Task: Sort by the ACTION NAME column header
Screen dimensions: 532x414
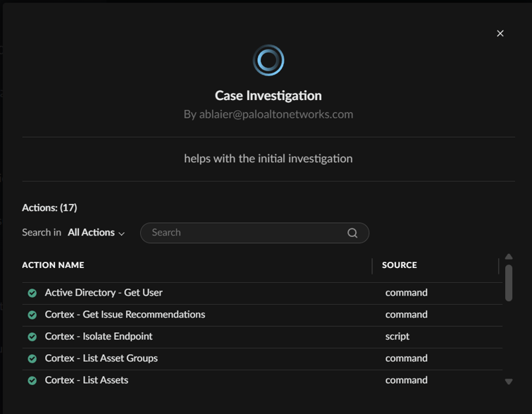Action: coord(54,265)
